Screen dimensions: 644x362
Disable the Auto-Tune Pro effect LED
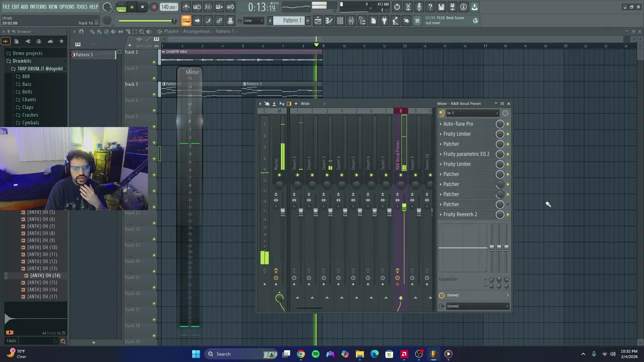tap(508, 124)
